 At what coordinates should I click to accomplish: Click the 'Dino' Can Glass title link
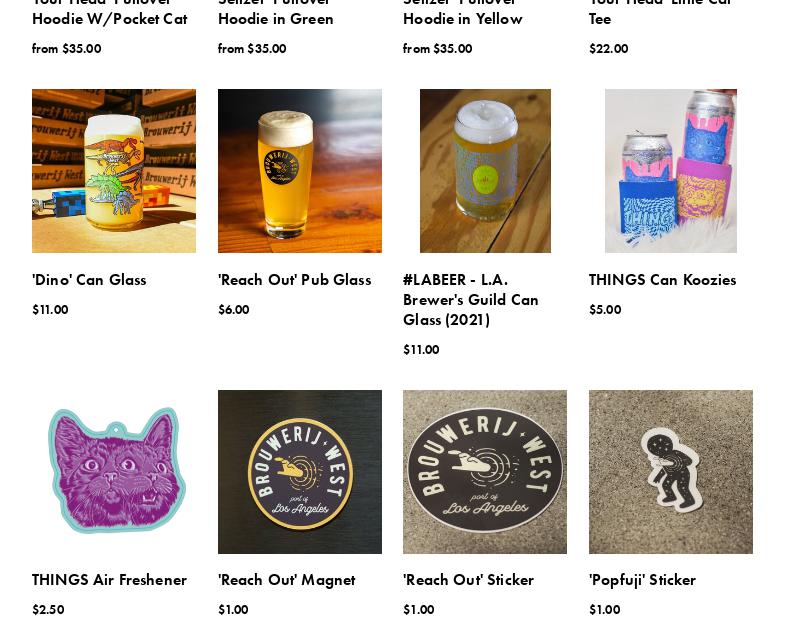click(x=89, y=279)
